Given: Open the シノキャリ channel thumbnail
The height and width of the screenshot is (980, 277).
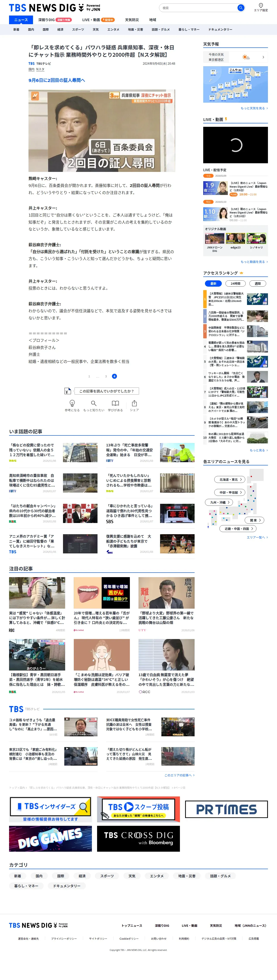Looking at the screenshot, I should tap(256, 239).
